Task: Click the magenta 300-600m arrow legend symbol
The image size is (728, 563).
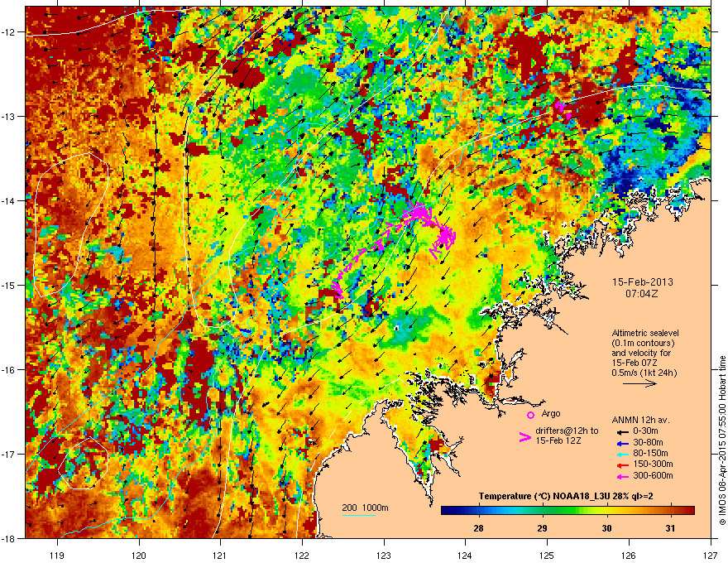Action: coord(622,476)
